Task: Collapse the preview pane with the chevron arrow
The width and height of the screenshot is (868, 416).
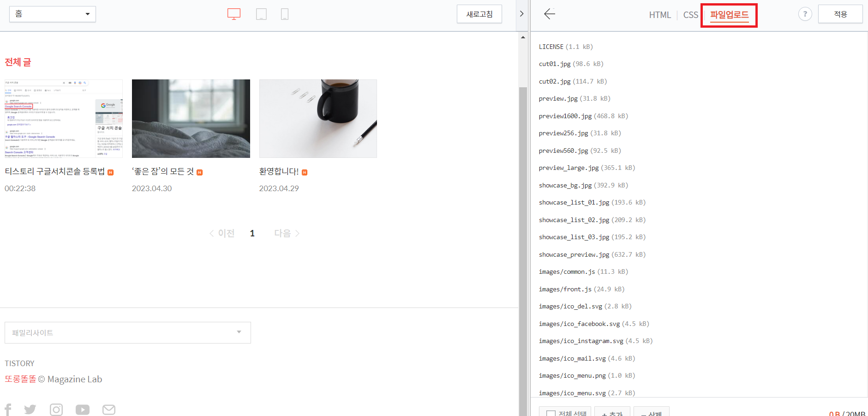Action: [x=522, y=14]
